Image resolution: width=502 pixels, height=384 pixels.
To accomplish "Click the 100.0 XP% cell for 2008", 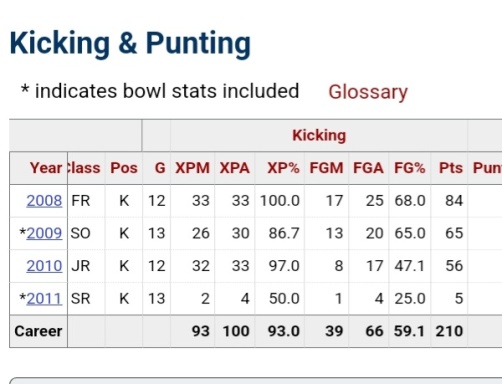I will click(280, 201).
